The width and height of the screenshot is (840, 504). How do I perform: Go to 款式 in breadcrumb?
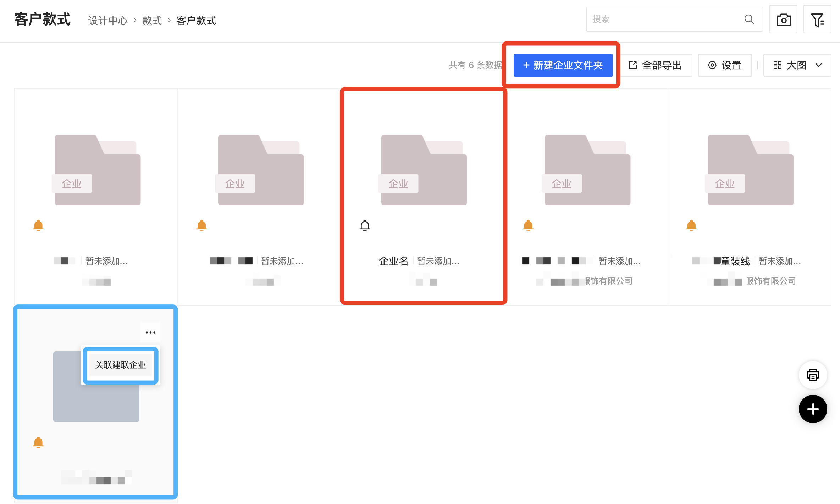pyautogui.click(x=152, y=21)
